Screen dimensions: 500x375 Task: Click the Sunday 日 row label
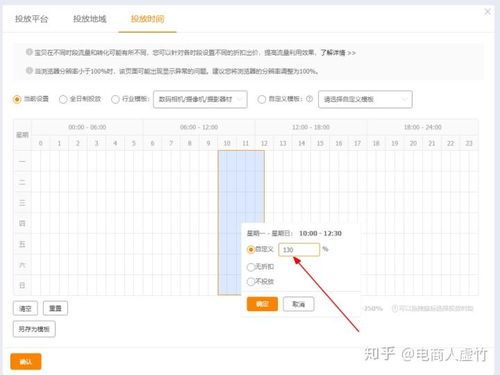[x=22, y=285]
